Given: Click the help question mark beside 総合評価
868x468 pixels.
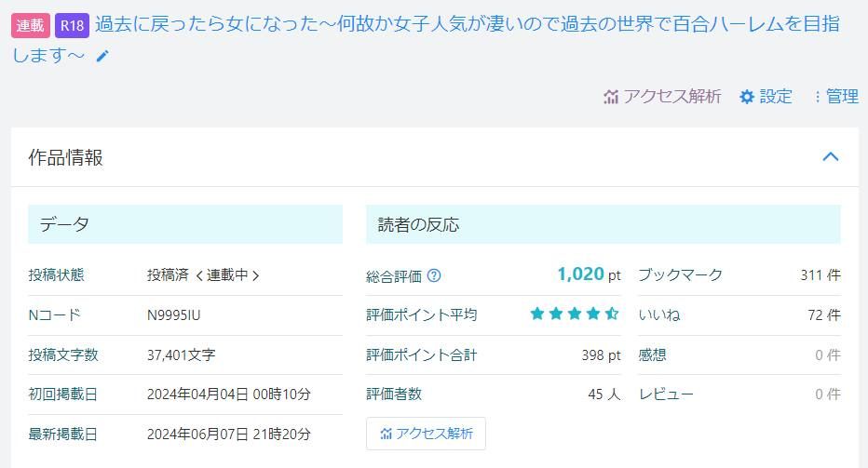Looking at the screenshot, I should click(434, 276).
